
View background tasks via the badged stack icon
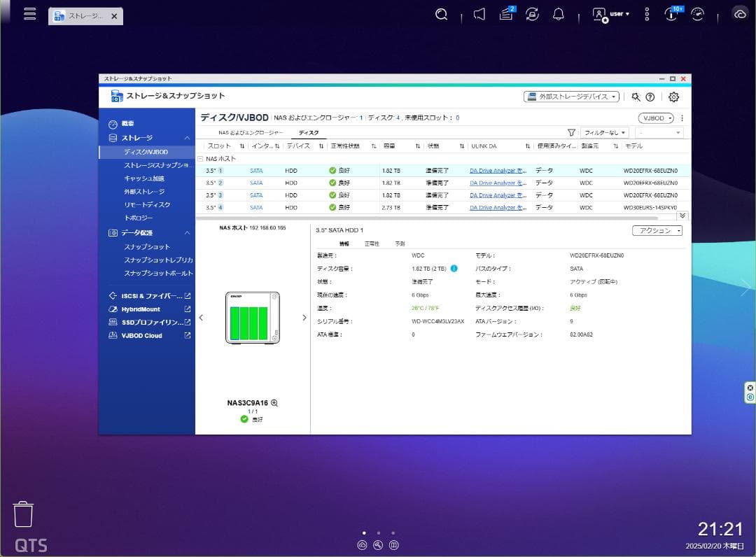(505, 13)
